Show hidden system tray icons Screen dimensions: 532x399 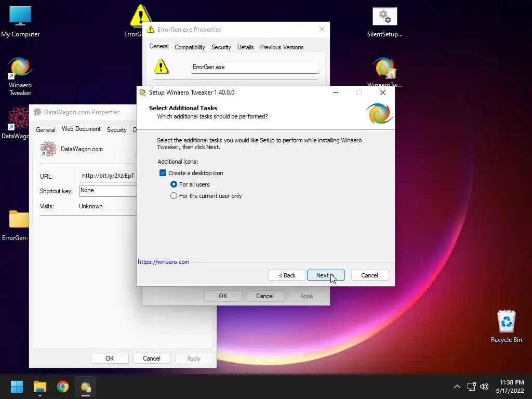click(x=457, y=387)
